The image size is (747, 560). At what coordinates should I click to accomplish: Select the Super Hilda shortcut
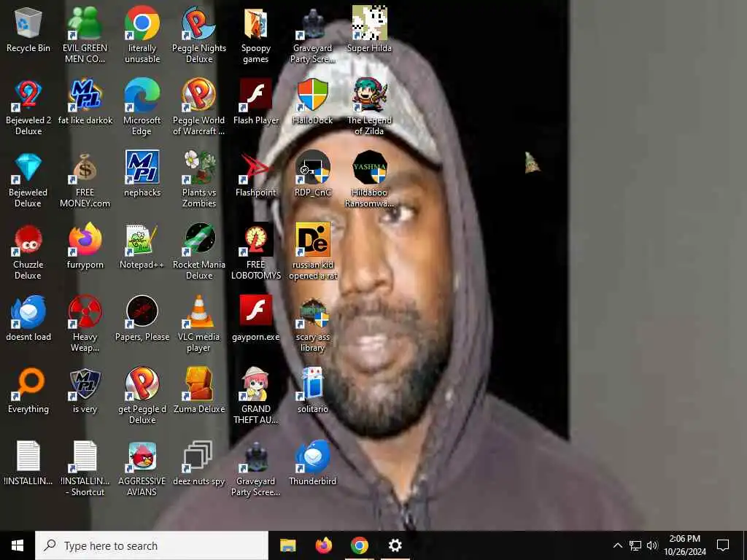[369, 23]
